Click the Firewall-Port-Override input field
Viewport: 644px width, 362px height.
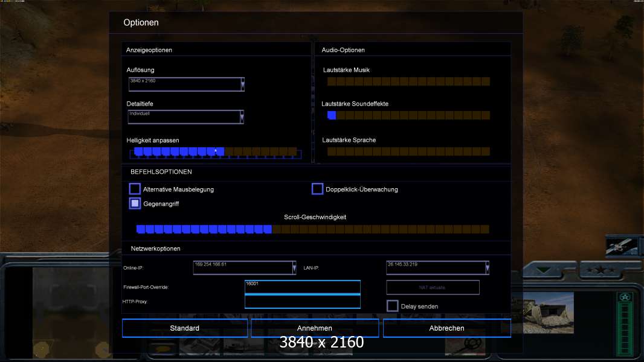(302, 287)
